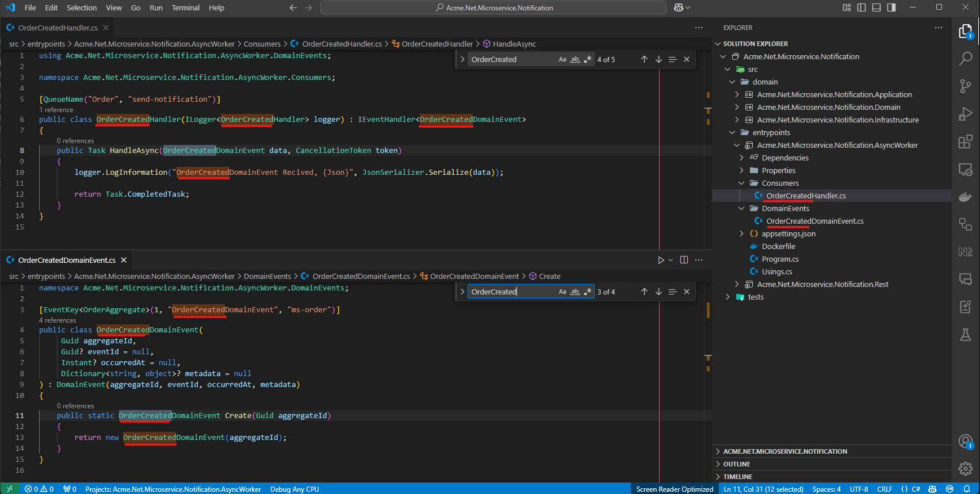Open the Search view in activity bar

[x=966, y=59]
